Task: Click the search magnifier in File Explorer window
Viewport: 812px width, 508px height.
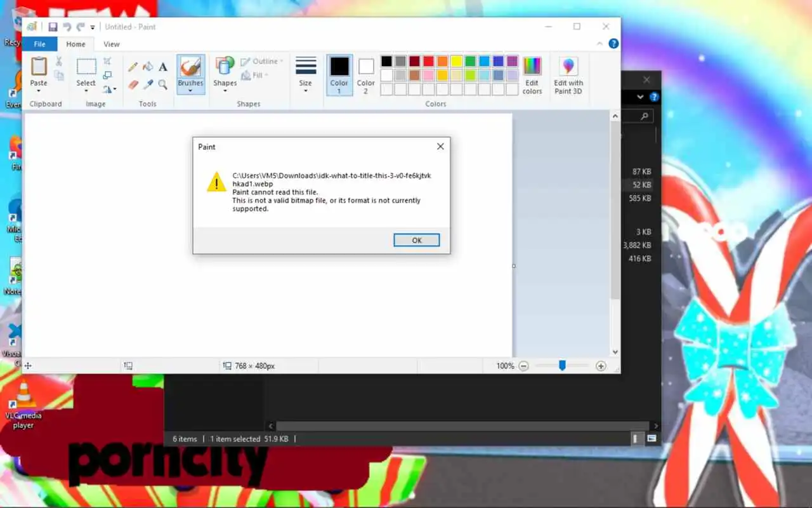Action: pos(645,116)
